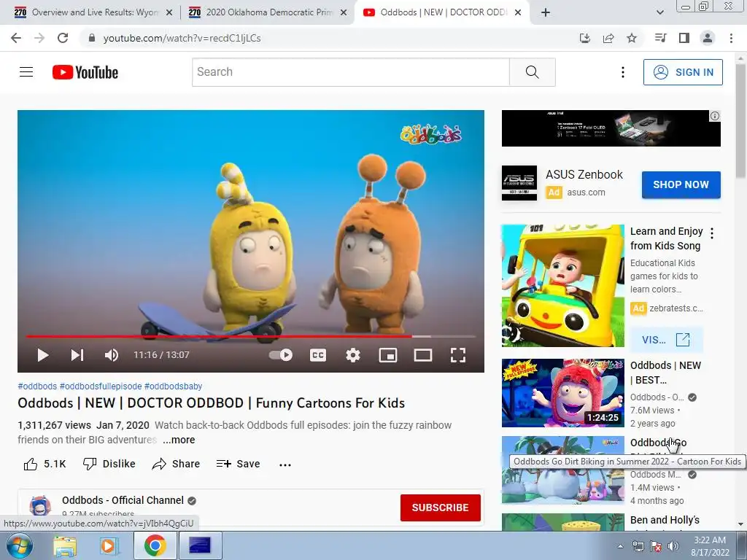Open Ben and Holly's video title
This screenshot has width=747, height=560.
665,520
